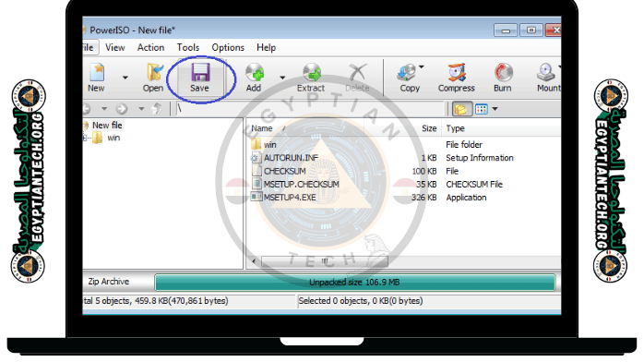Minimize the PowerISO window
This screenshot has height=362, width=644.
point(506,30)
